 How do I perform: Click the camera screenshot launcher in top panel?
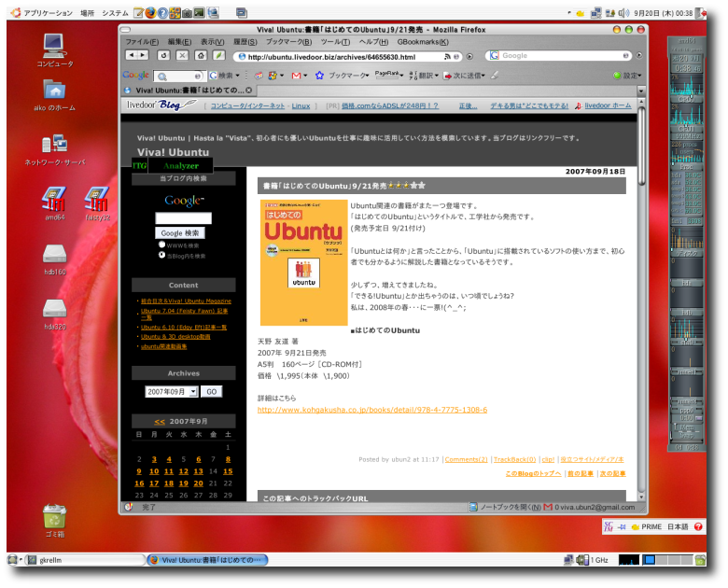tap(187, 12)
